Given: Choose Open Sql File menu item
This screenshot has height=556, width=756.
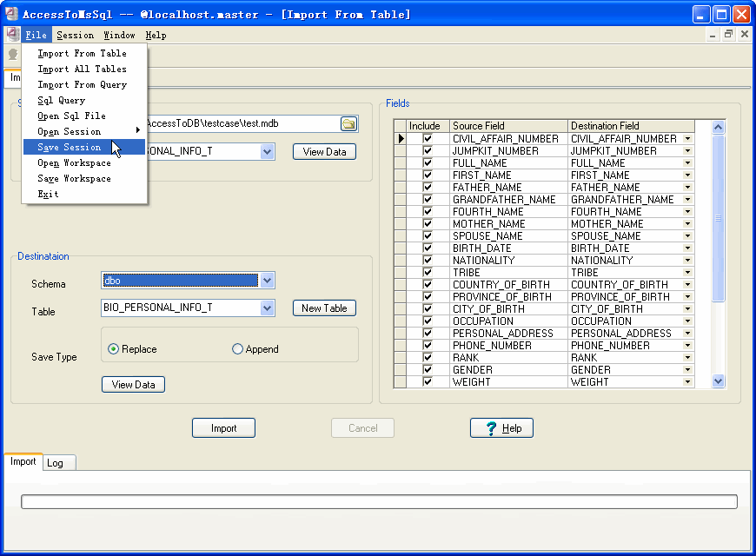Looking at the screenshot, I should point(84,116).
